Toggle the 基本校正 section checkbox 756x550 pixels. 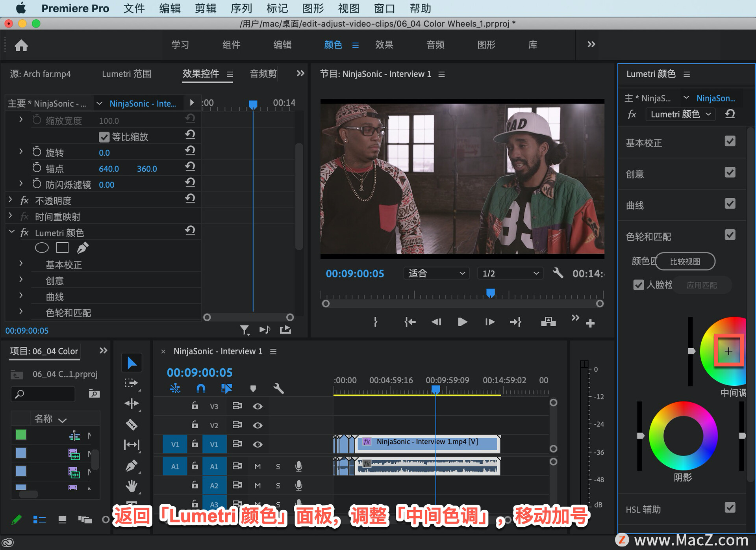click(730, 141)
